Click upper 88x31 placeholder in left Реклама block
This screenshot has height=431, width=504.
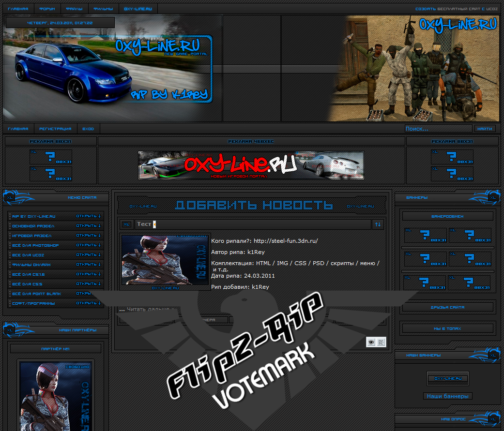51,157
